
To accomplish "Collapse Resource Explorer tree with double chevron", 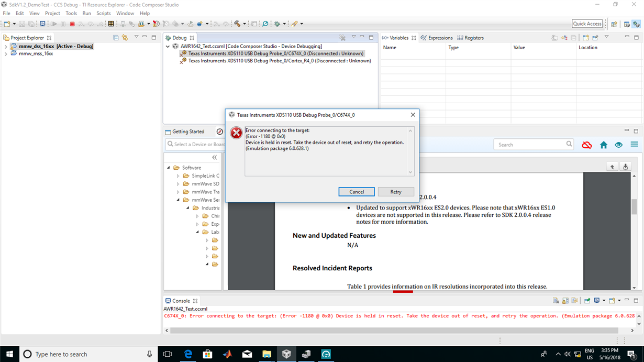I will pos(214,157).
